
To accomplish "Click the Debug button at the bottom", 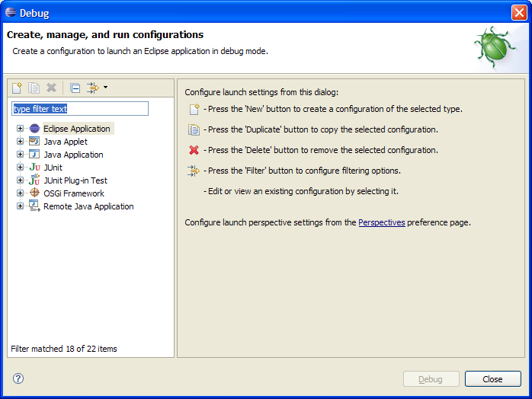I will pos(431,379).
